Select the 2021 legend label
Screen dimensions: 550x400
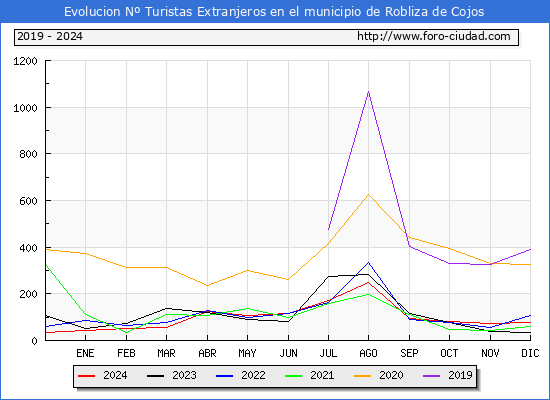tap(322, 375)
